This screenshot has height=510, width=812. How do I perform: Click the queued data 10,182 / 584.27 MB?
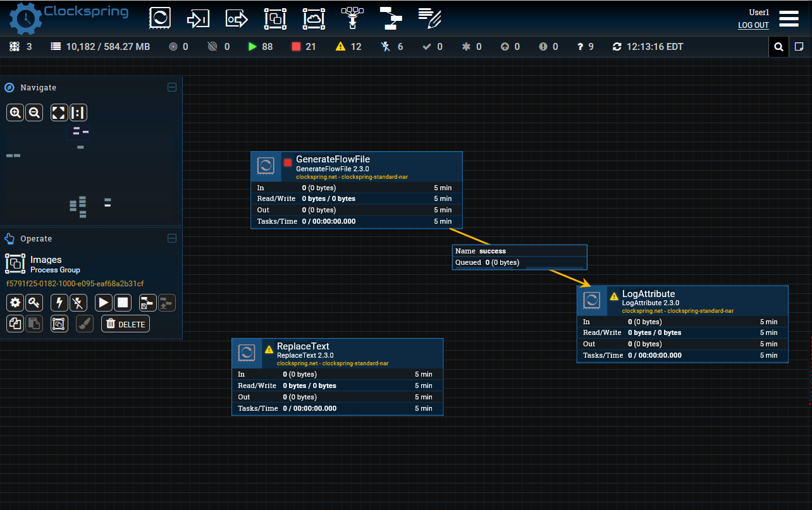(101, 47)
